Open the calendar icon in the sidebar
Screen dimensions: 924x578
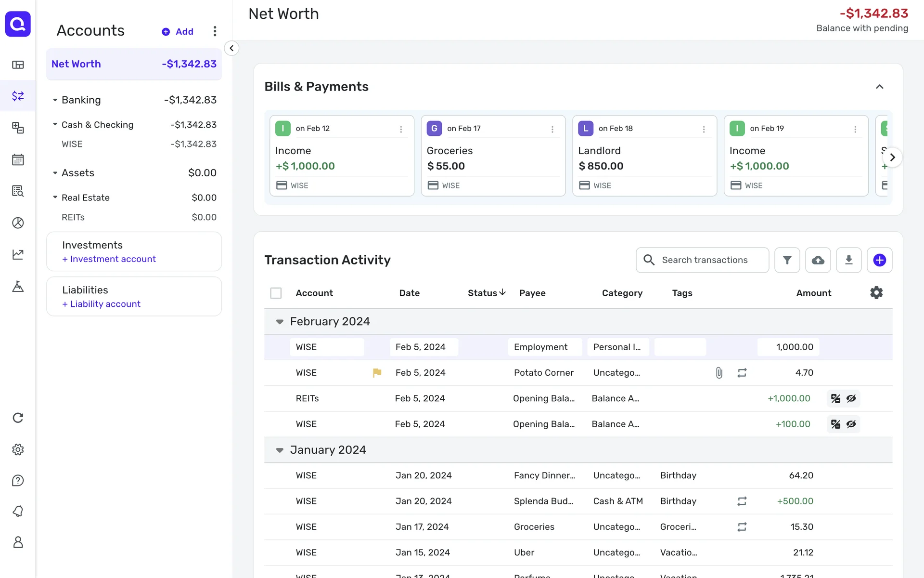[18, 159]
